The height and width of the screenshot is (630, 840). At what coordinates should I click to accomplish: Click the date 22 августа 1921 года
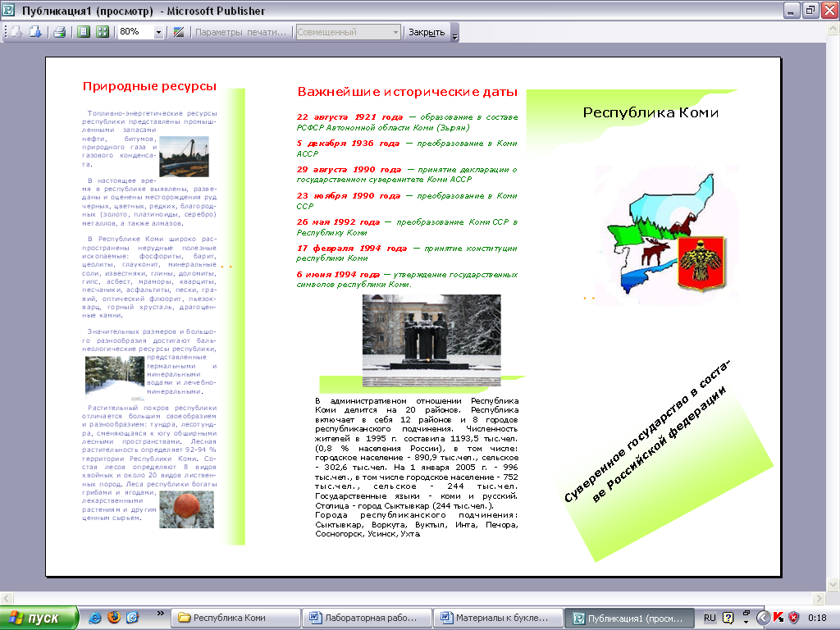(x=349, y=116)
